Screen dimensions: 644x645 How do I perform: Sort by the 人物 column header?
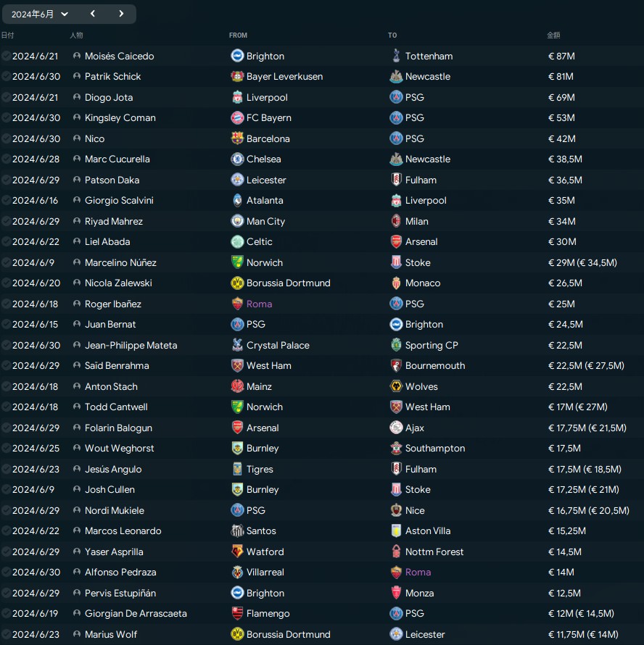click(76, 36)
